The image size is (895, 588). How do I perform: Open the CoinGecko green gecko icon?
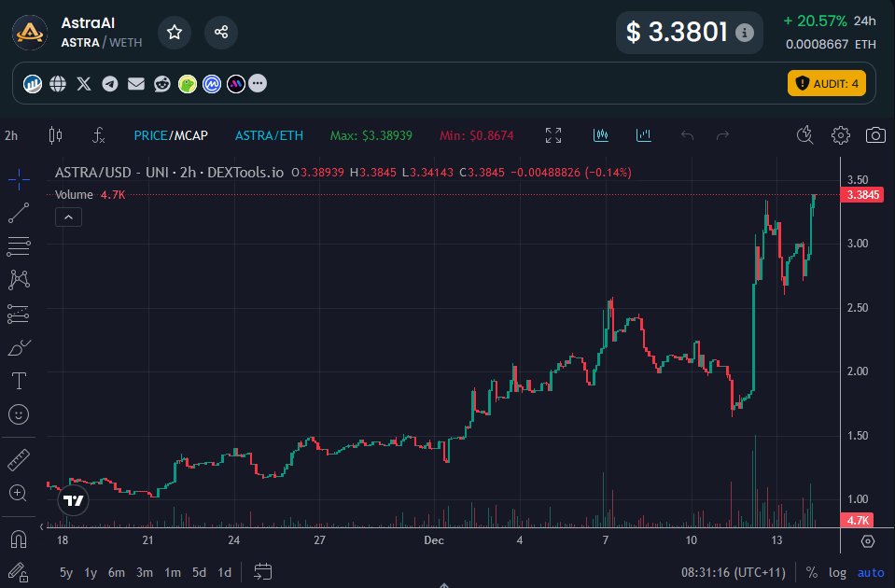(x=188, y=84)
